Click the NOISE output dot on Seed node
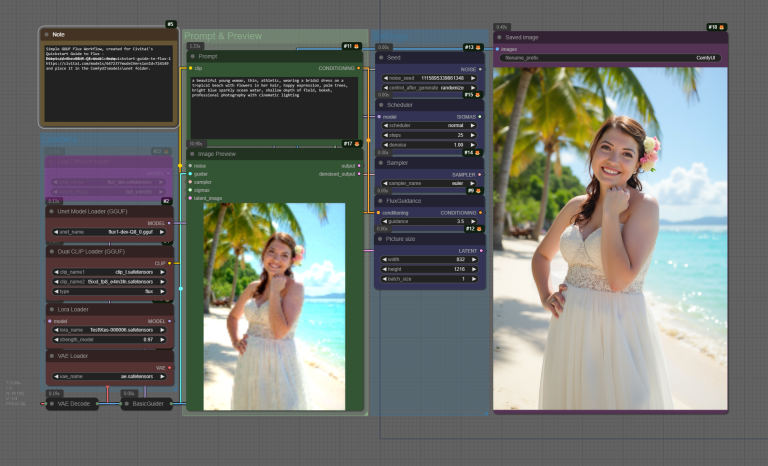This screenshot has height=466, width=768. pos(480,69)
